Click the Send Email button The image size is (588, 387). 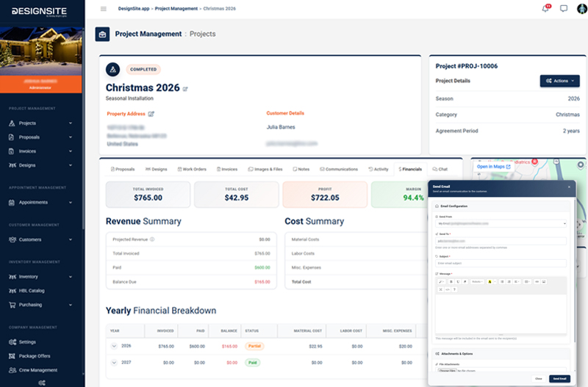coord(559,379)
